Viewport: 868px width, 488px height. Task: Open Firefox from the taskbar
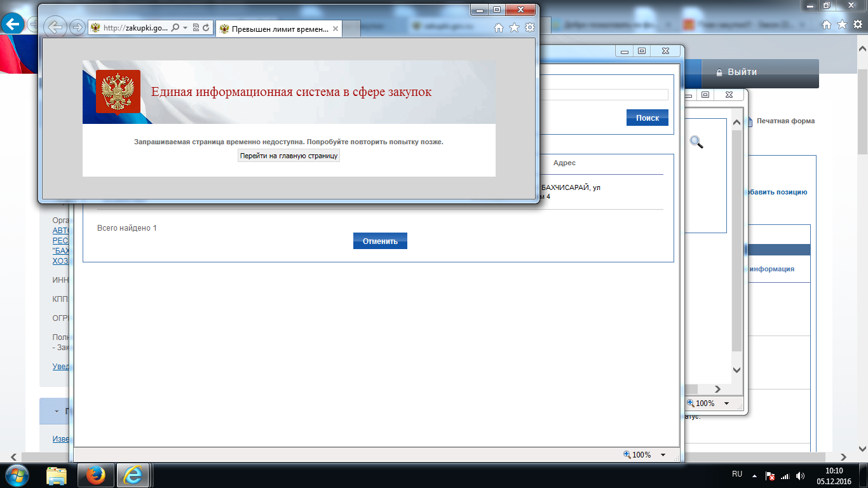click(x=95, y=475)
